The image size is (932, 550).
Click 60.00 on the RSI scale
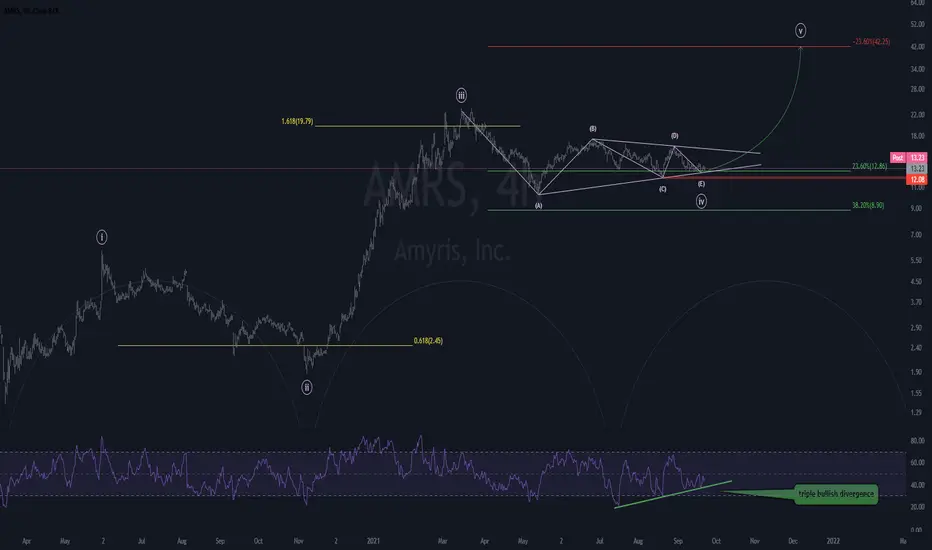917,463
